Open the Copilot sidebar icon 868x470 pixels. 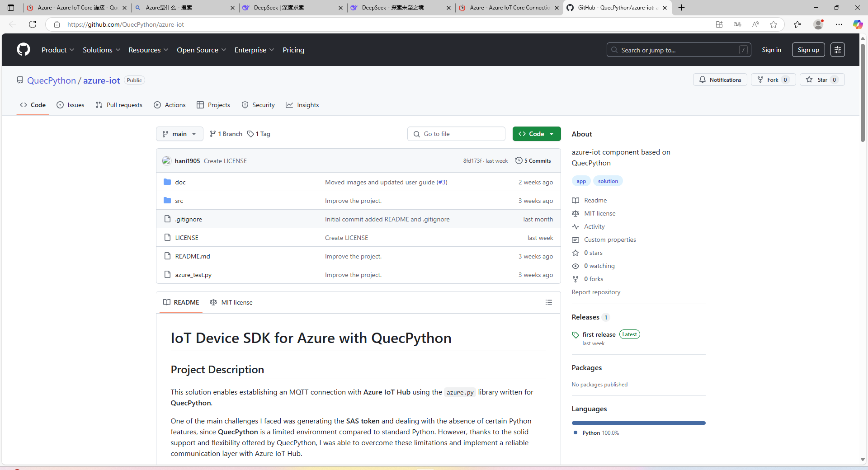pyautogui.click(x=858, y=24)
